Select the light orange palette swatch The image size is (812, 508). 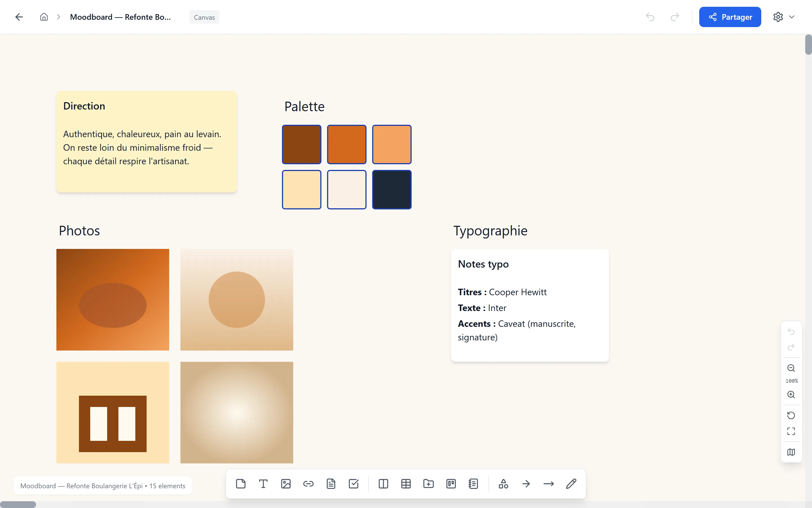392,144
